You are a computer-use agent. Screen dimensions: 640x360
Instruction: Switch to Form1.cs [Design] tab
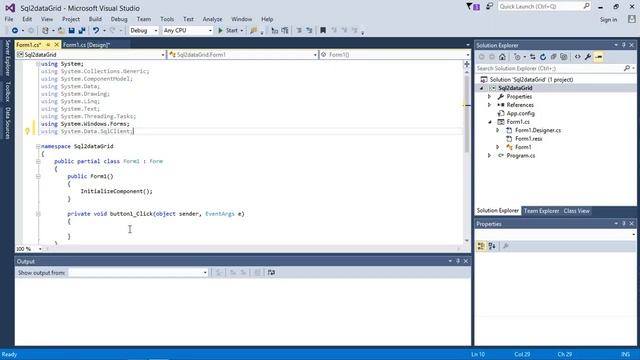[86, 44]
